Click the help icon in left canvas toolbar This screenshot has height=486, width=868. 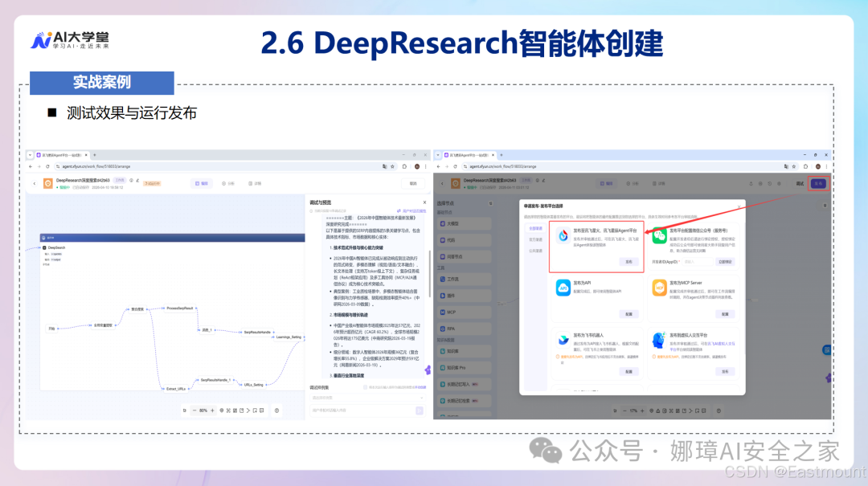coord(276,410)
